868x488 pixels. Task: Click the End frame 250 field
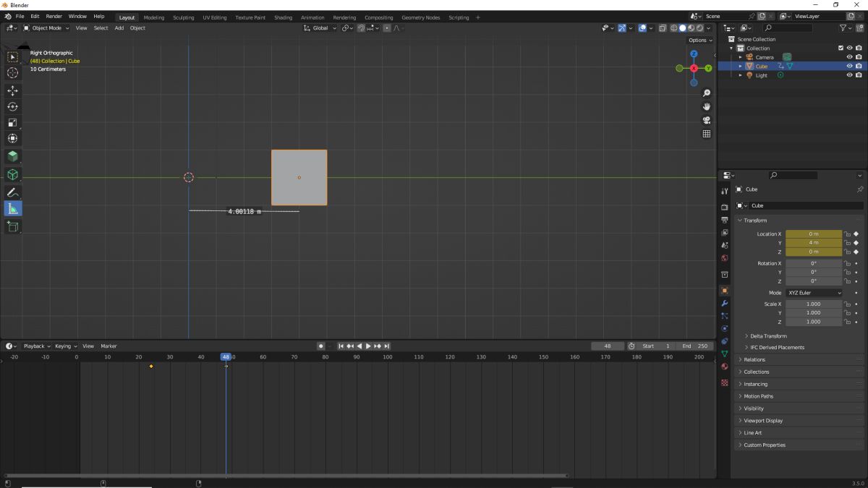point(696,346)
